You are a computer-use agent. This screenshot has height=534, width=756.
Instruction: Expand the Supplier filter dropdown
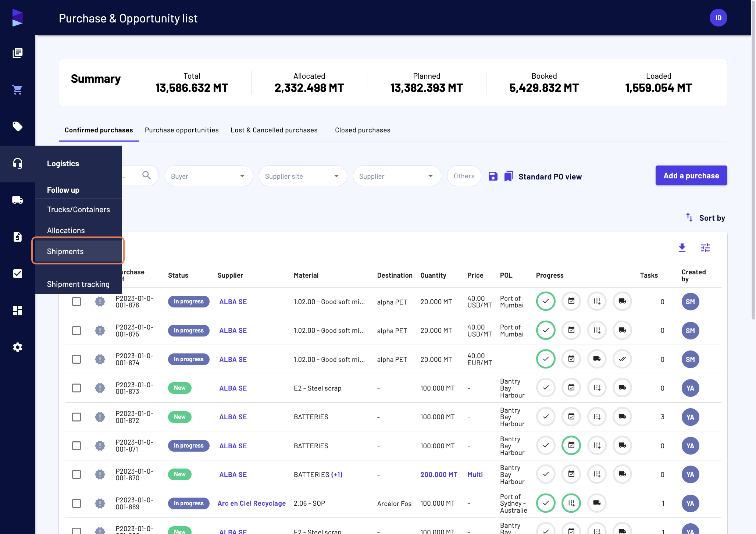tap(397, 176)
